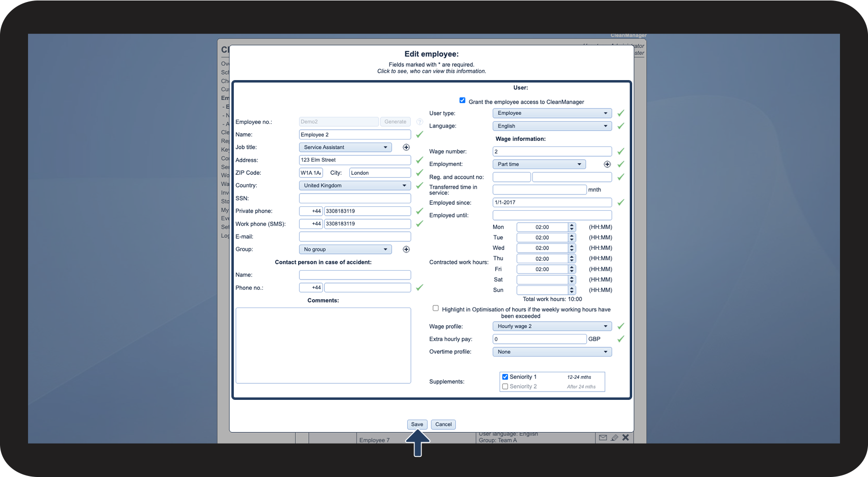This screenshot has height=477, width=868.
Task: Open the Country dropdown showing United Kingdom
Action: [355, 186]
